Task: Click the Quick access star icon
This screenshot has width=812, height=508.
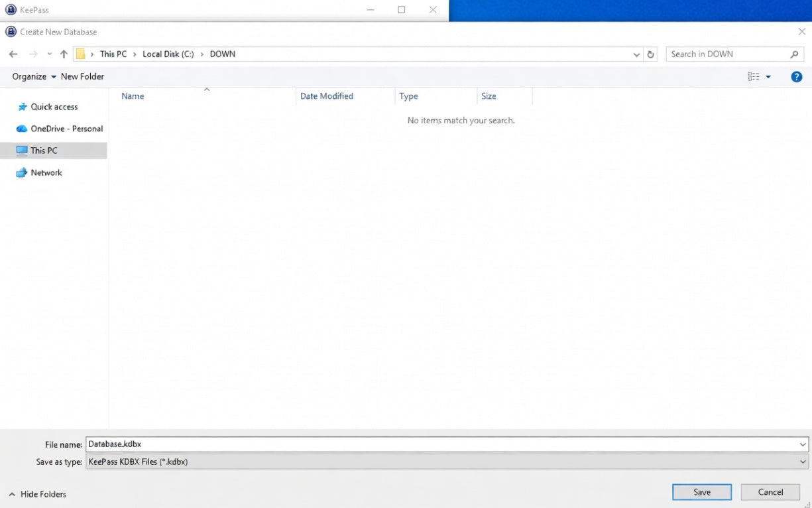Action: [23, 107]
